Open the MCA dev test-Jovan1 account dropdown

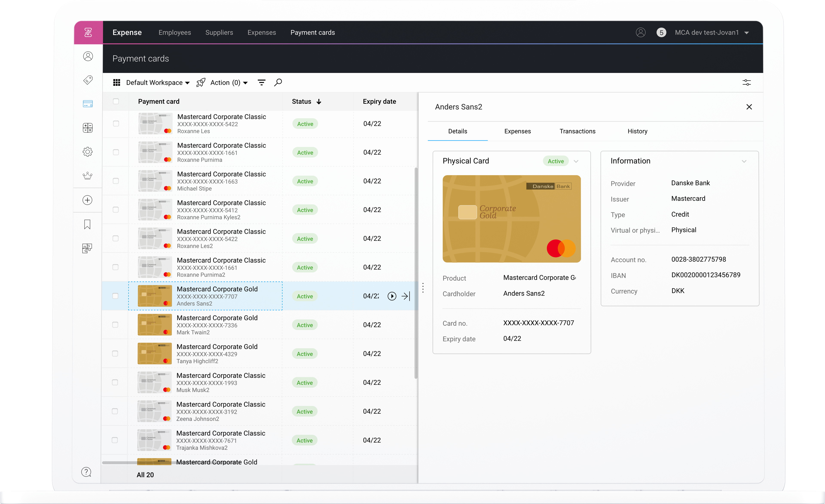click(x=712, y=32)
